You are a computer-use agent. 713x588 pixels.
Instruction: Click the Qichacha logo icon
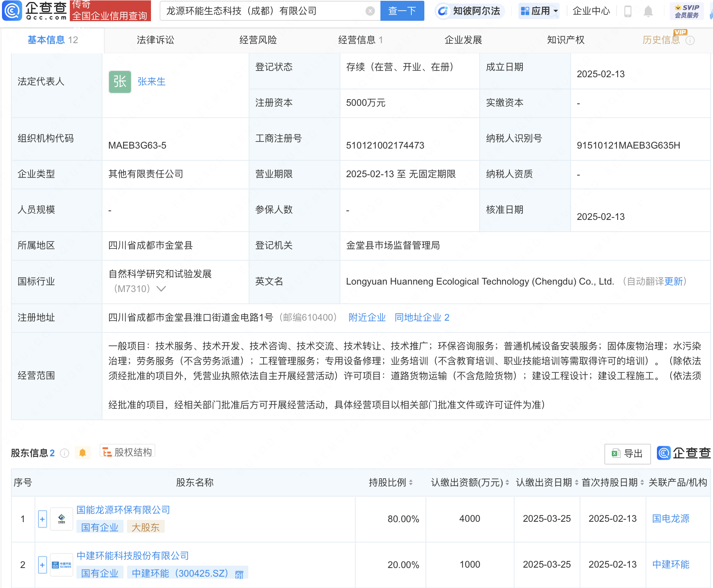pos(12,11)
